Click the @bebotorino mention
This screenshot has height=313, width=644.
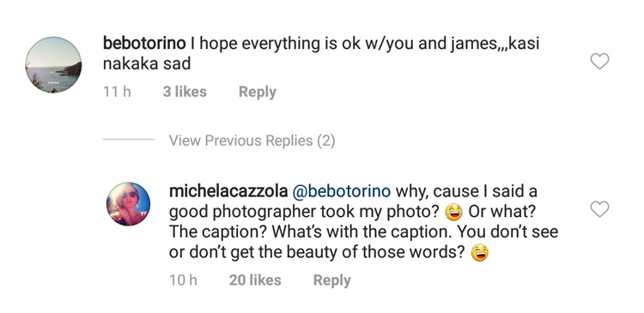click(341, 191)
